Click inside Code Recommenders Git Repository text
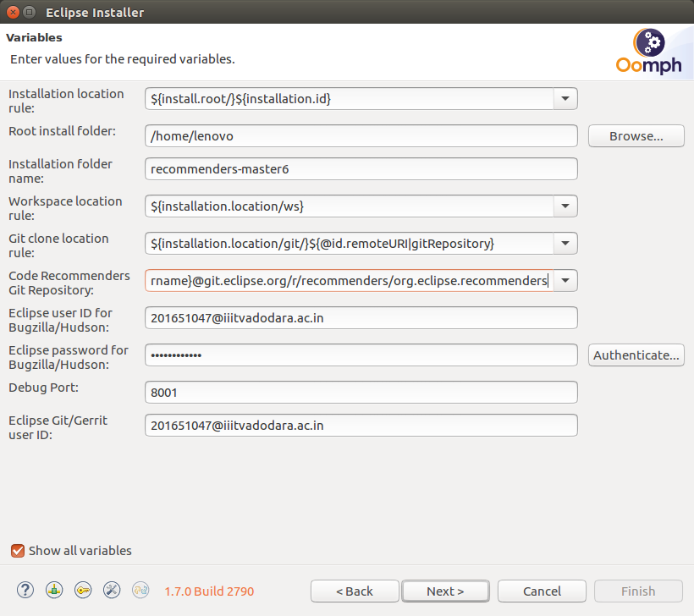The width and height of the screenshot is (694, 616). pyautogui.click(x=350, y=280)
